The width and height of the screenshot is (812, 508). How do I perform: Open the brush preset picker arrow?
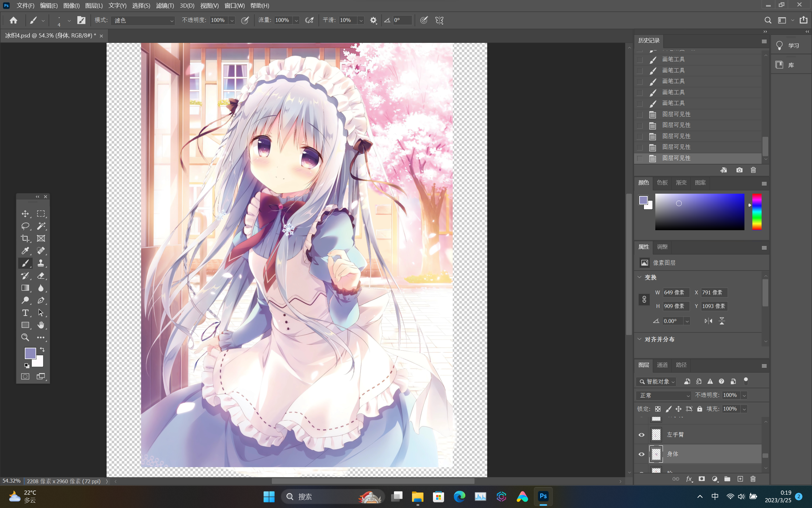[69, 21]
